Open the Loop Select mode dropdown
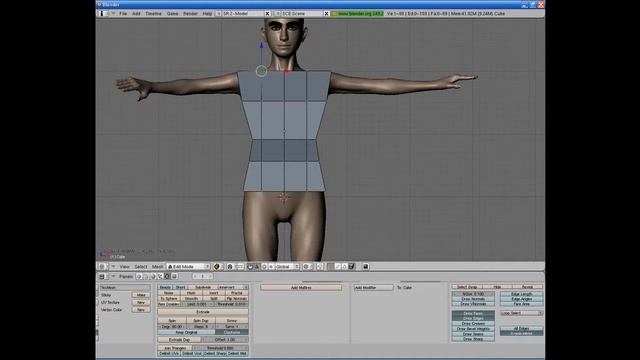Viewport: 640px width, 360px height. point(522,313)
